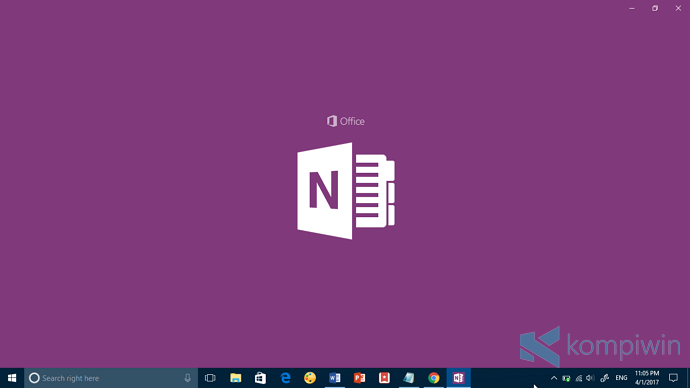Activate the Cortana microphone icon

pyautogui.click(x=187, y=378)
